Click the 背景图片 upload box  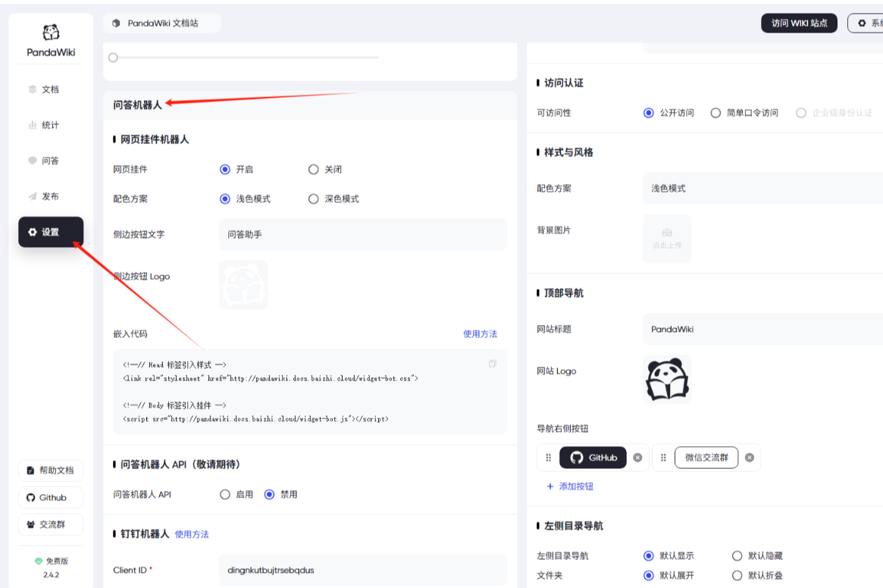(x=667, y=239)
